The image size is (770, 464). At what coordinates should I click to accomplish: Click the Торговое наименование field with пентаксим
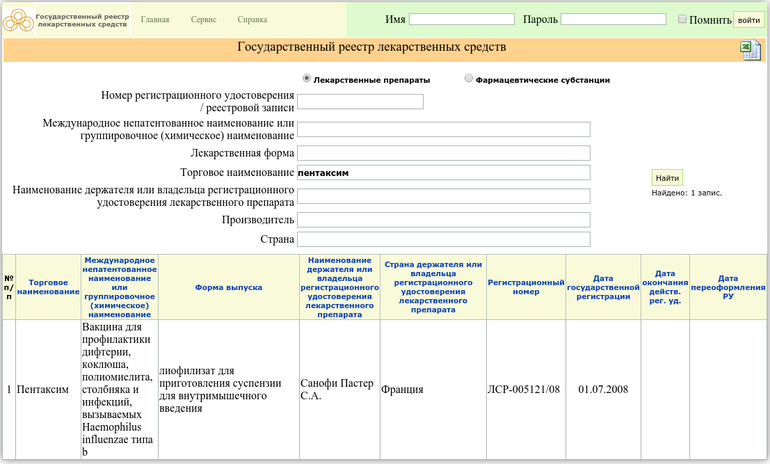pos(443,172)
